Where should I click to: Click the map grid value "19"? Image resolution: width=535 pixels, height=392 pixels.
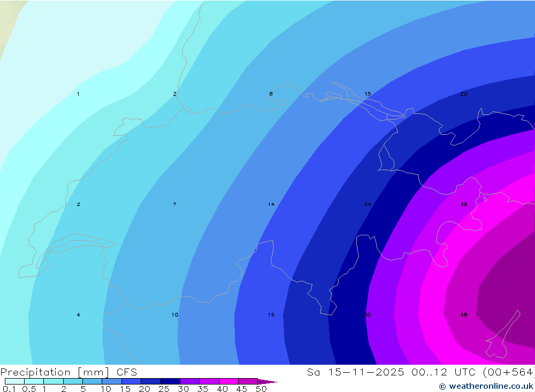(x=271, y=315)
